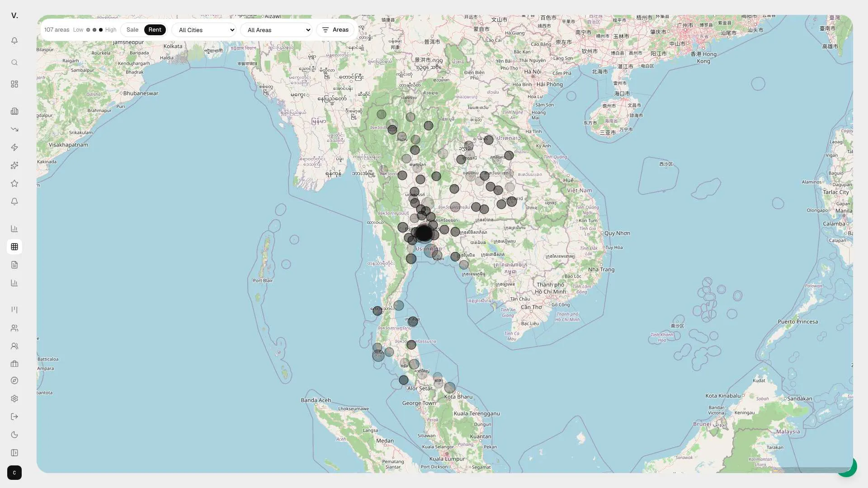This screenshot has width=868, height=488.
Task: Open the users icon above the briefcase
Action: (x=14, y=346)
